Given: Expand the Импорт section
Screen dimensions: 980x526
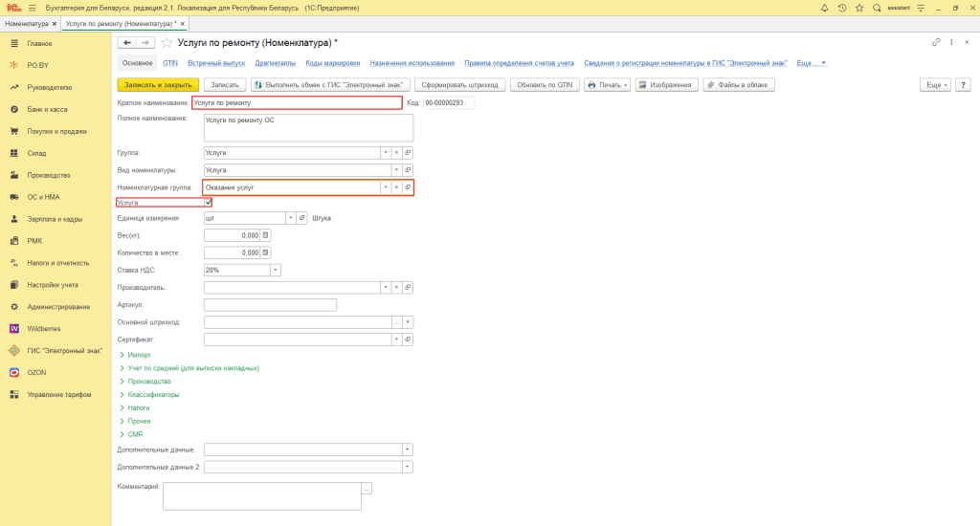Looking at the screenshot, I should coord(139,355).
